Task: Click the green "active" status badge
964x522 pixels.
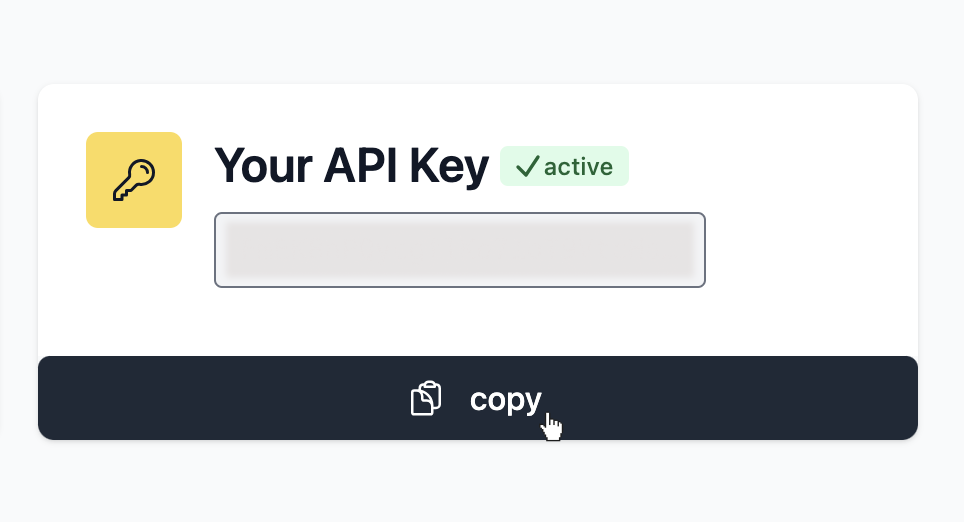Action: pos(564,166)
